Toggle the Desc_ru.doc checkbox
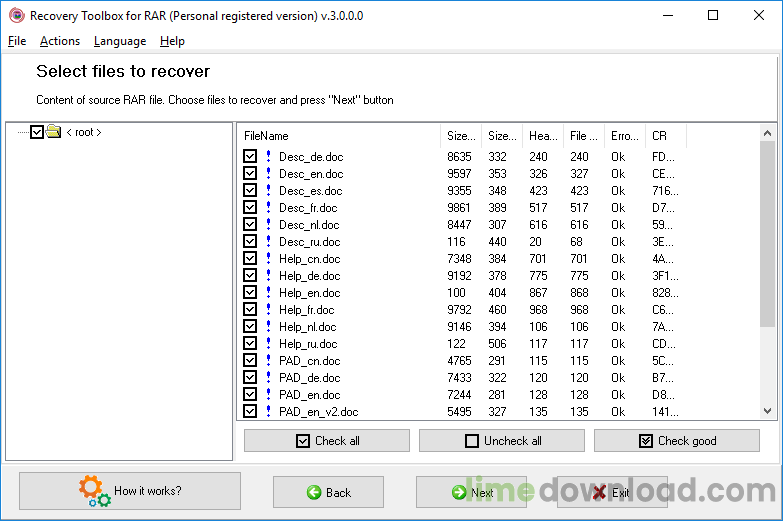 [250, 241]
